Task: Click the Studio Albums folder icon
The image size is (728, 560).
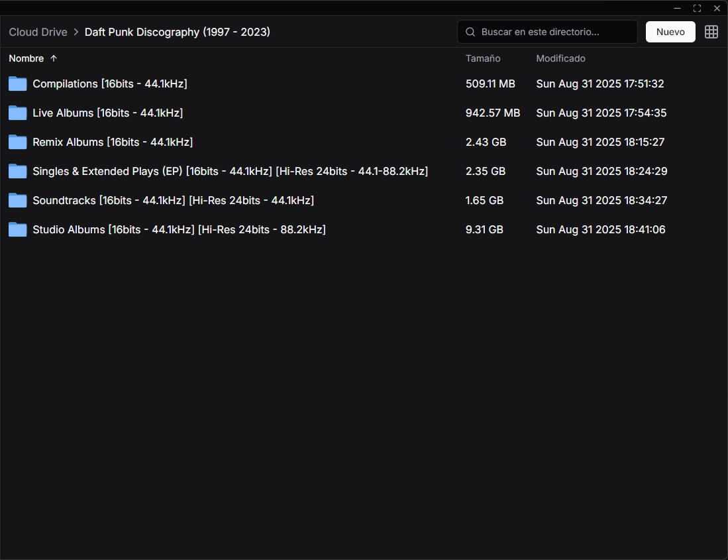Action: [18, 229]
